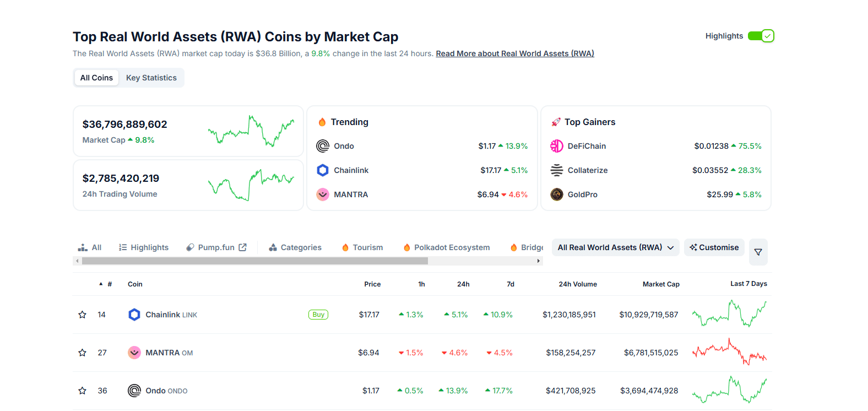Star Ondo to add it to the watchlist
The height and width of the screenshot is (411, 868).
83,391
